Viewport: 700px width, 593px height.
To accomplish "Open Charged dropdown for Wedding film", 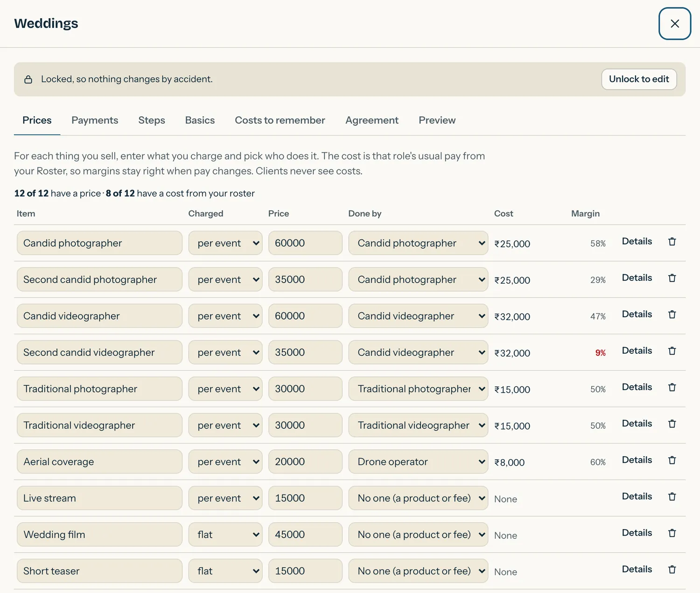I will (225, 534).
